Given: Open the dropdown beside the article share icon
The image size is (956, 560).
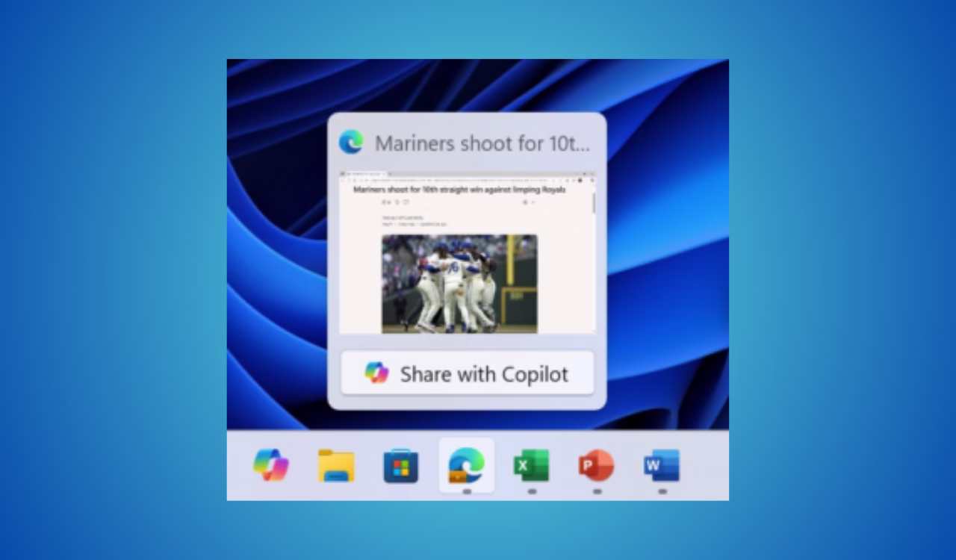Looking at the screenshot, I should pyautogui.click(x=533, y=202).
